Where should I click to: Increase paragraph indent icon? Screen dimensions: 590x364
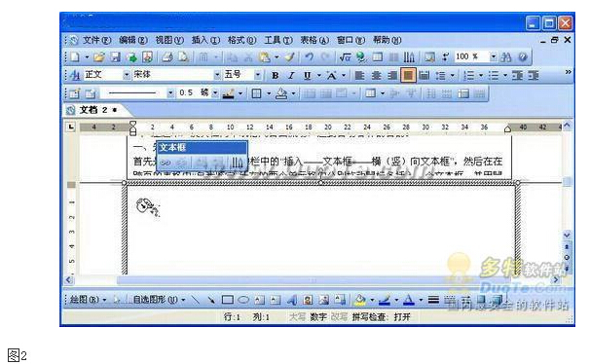[x=534, y=75]
